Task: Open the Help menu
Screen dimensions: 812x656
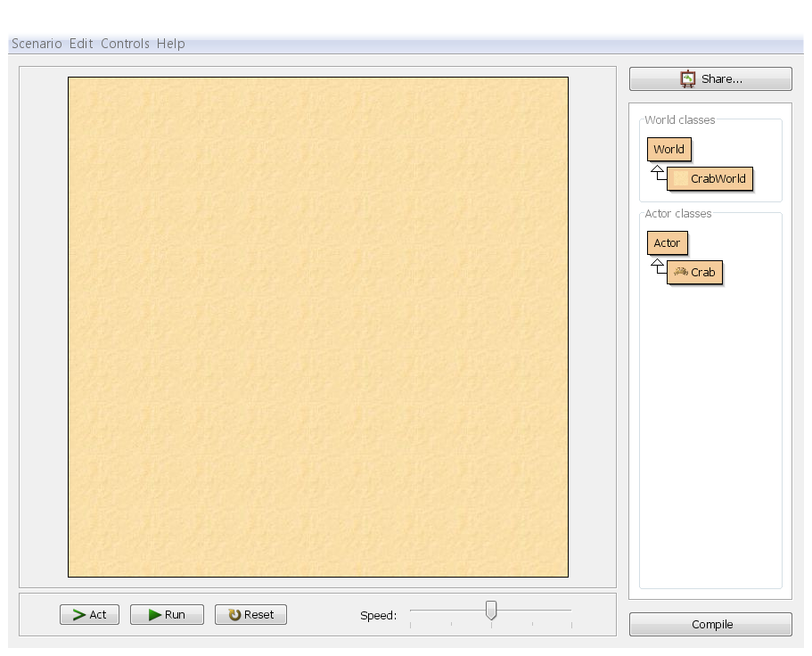Action: click(x=171, y=44)
